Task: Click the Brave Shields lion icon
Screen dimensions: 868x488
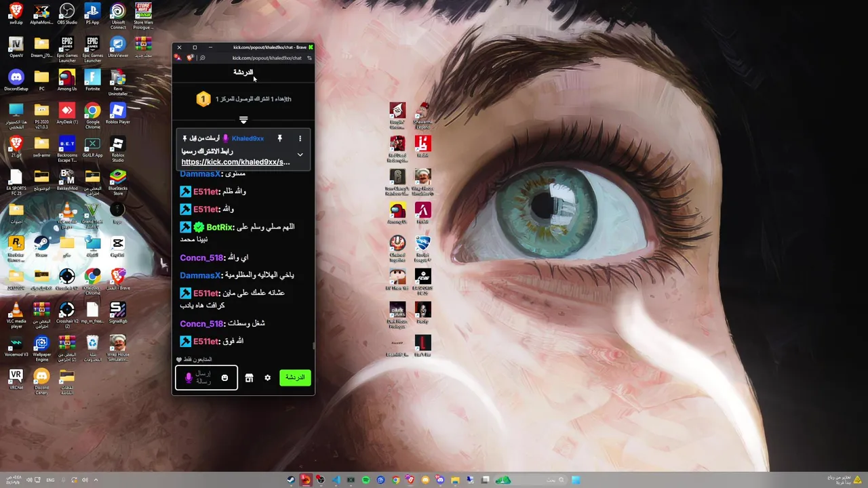Action: [190, 58]
